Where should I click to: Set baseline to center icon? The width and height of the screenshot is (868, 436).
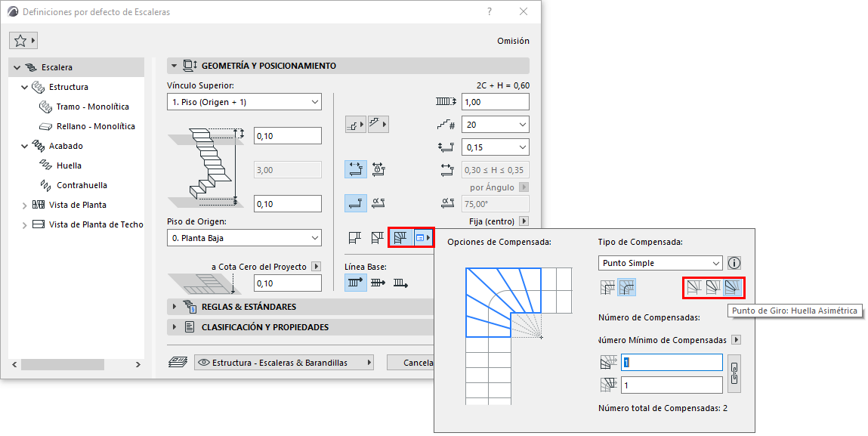[378, 283]
